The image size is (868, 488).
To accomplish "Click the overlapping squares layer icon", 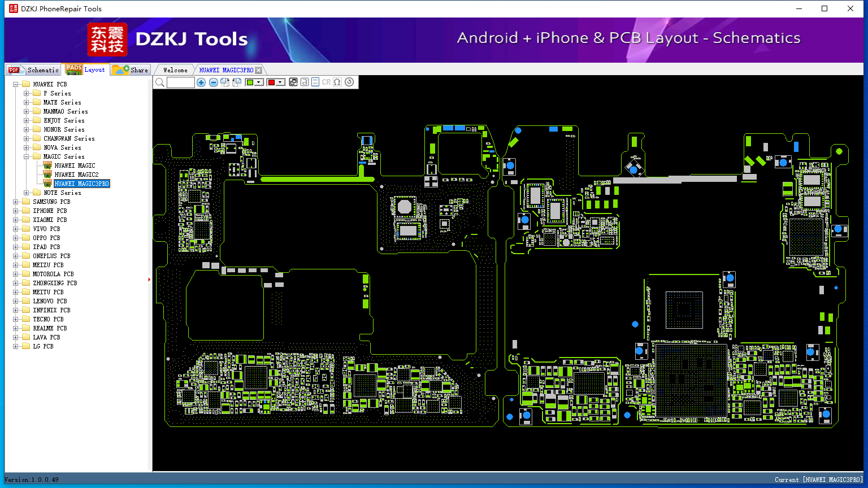I will (x=293, y=82).
